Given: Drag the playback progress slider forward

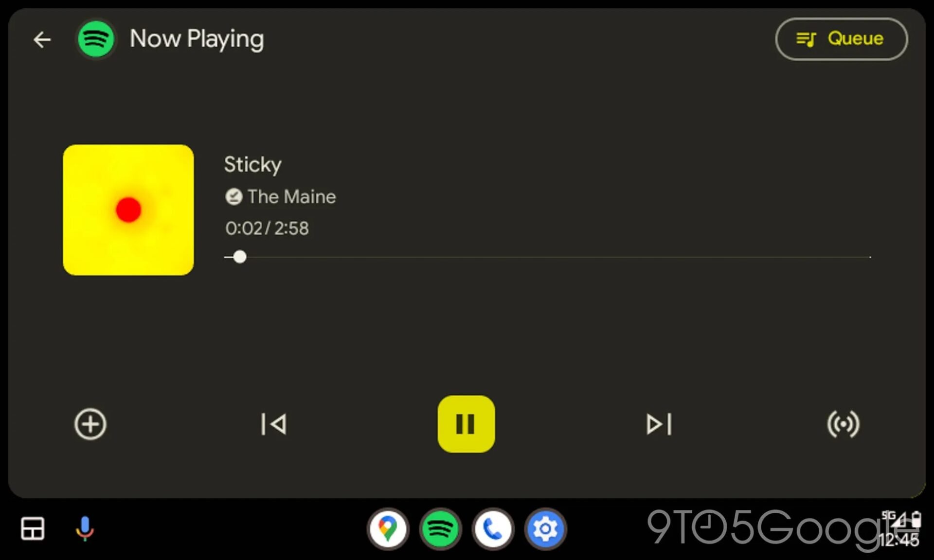Looking at the screenshot, I should tap(239, 257).
